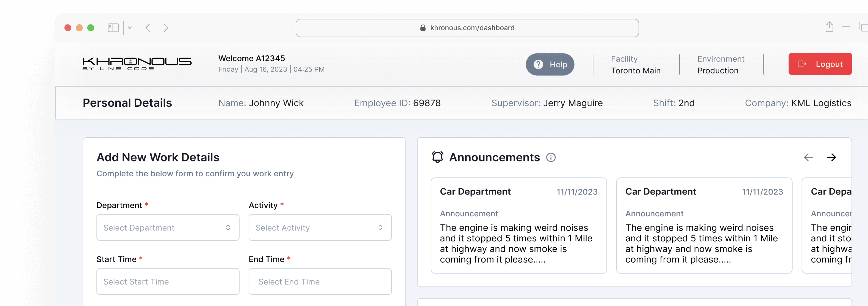868x306 pixels.
Task: Click the Select Start Time field
Action: point(167,282)
